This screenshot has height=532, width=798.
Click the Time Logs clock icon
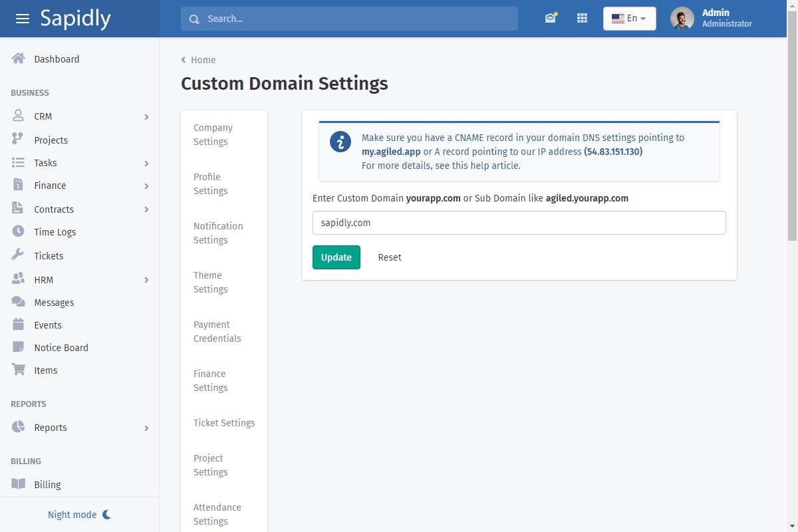(18, 231)
